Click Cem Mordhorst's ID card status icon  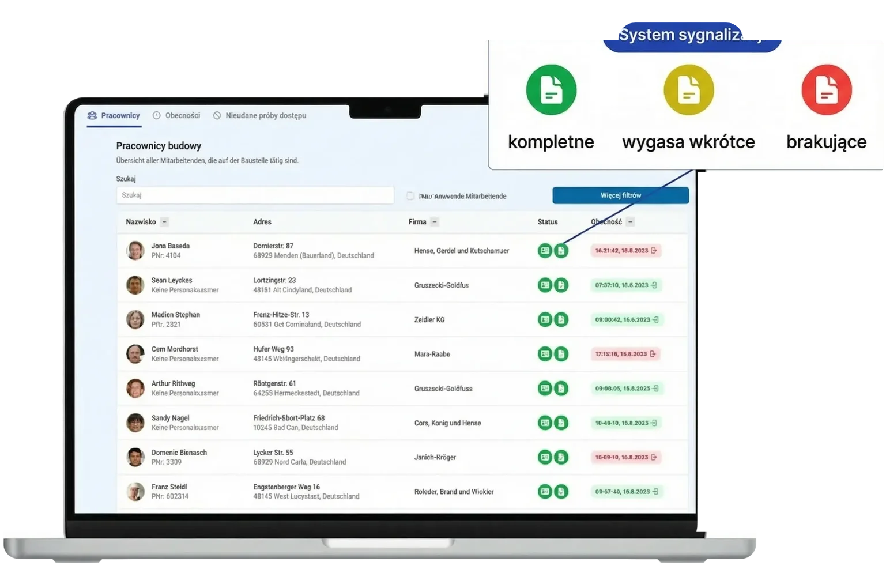[545, 354]
